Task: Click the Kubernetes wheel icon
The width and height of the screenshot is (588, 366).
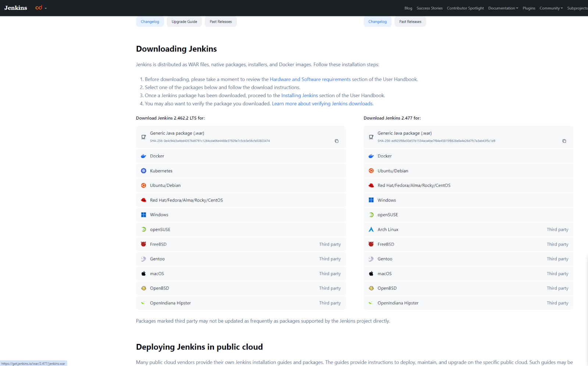Action: pos(144,171)
